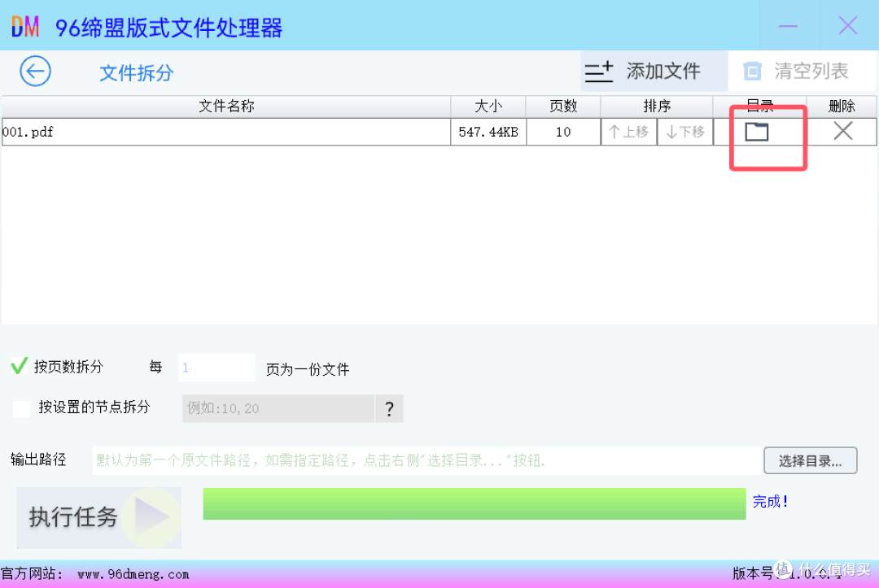Select the 001.pdf file name cell
Screen dimensions: 879x588
pos(226,133)
